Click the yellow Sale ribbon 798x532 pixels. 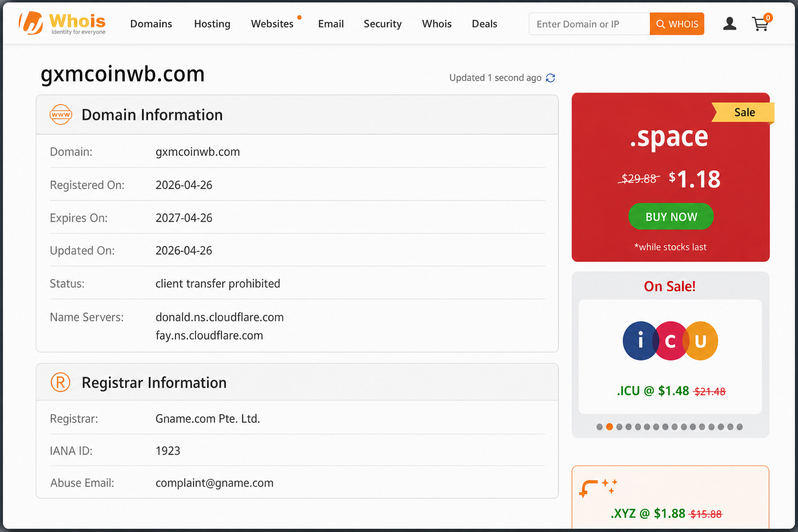coord(743,112)
